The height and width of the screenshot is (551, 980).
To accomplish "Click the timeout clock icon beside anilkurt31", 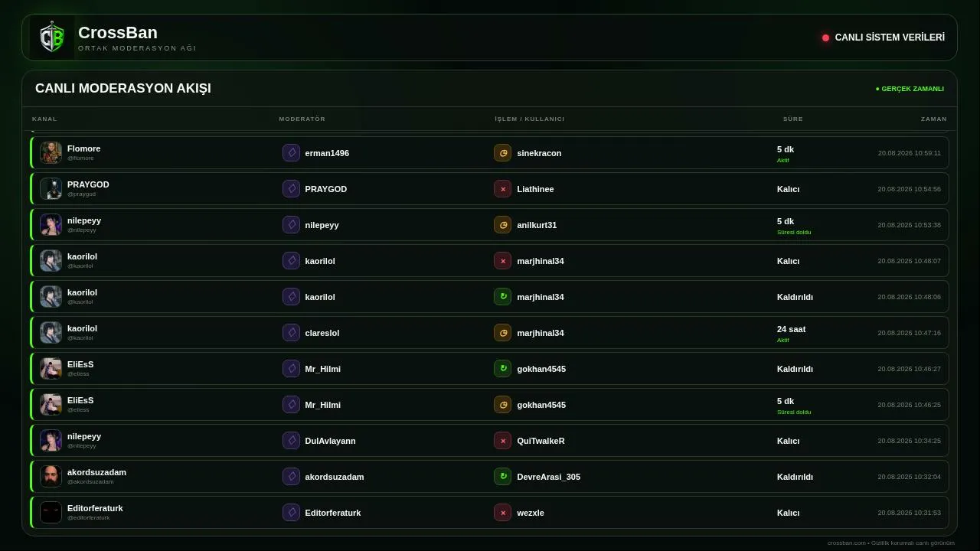I will point(502,225).
